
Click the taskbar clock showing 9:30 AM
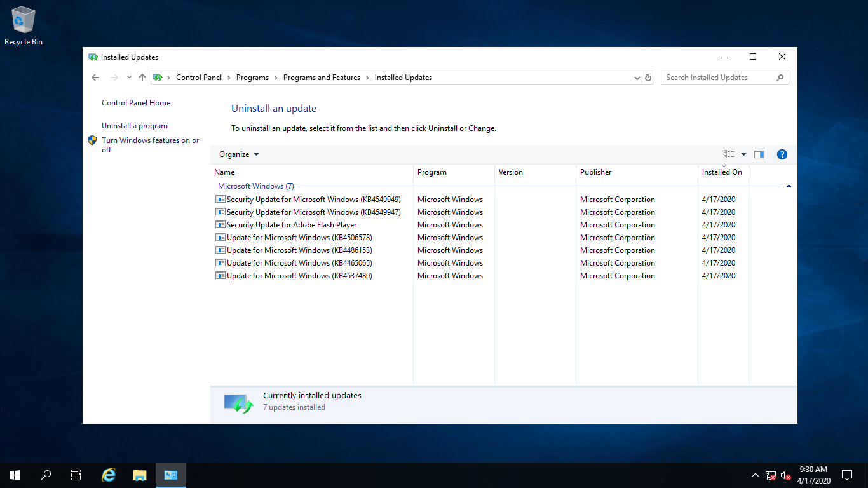[815, 475]
